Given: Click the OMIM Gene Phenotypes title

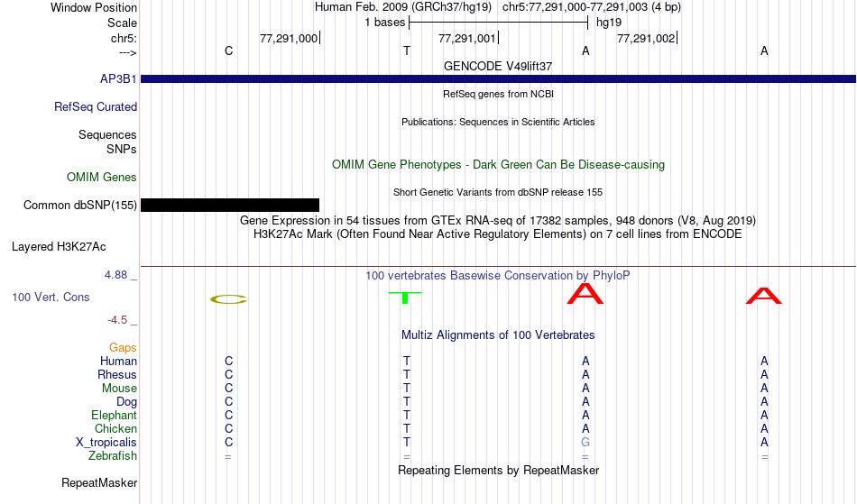Looking at the screenshot, I should pos(499,164).
